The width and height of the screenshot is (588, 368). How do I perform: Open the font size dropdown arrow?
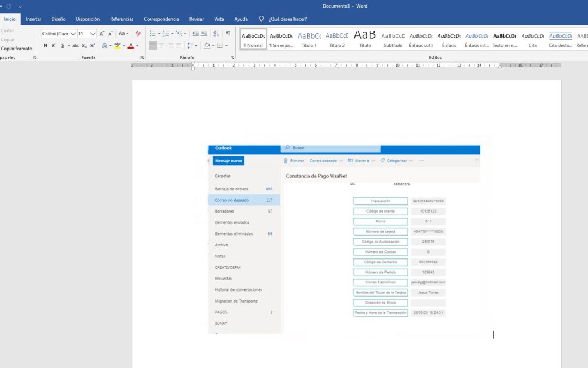click(93, 34)
